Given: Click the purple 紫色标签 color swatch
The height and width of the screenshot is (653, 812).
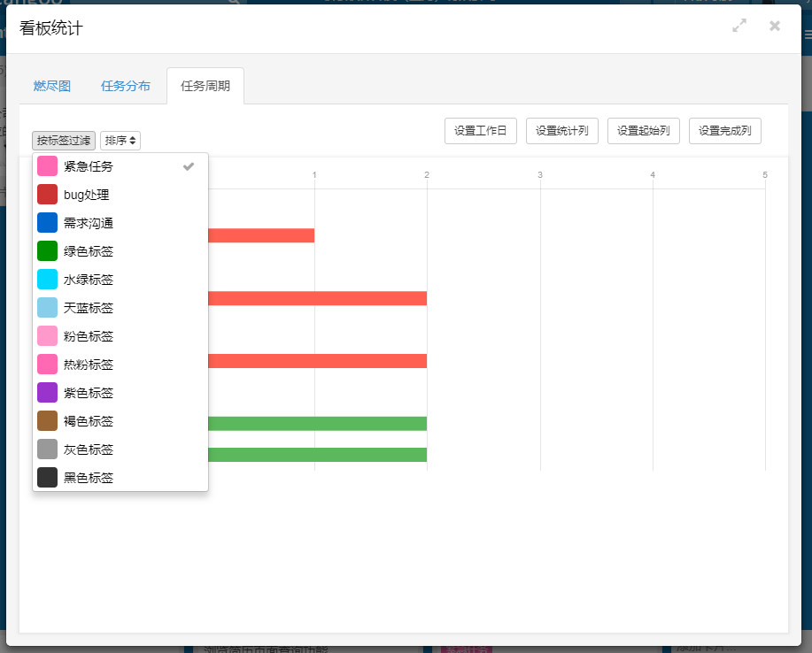Looking at the screenshot, I should [48, 393].
